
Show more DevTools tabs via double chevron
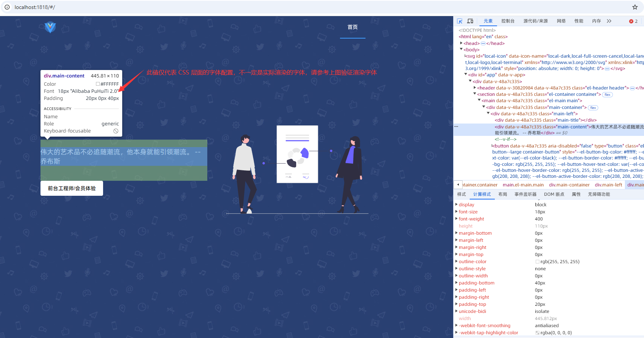click(609, 21)
